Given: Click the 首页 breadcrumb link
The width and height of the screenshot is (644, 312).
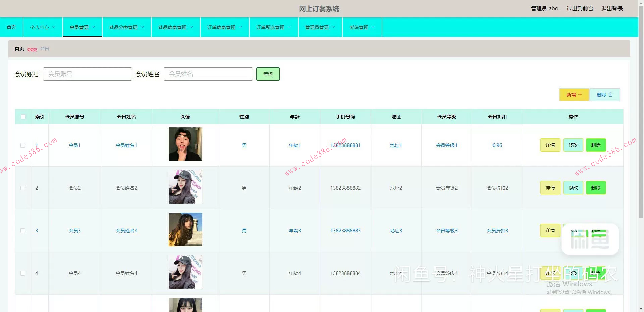Looking at the screenshot, I should (19, 49).
